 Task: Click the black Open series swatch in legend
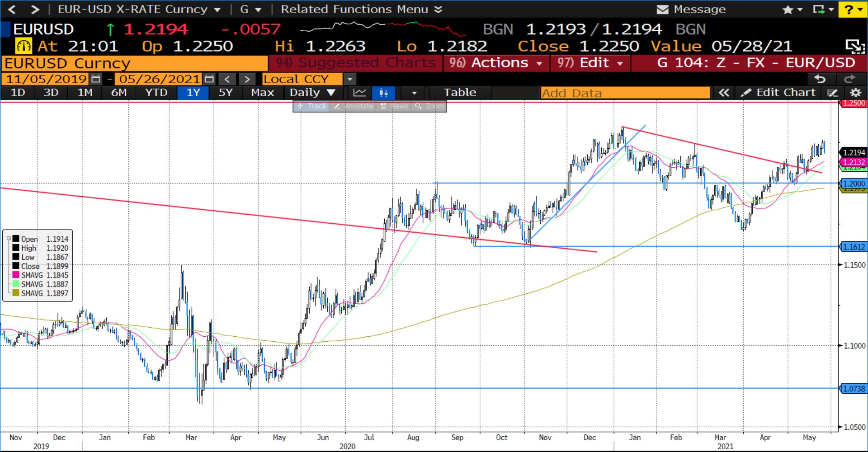click(16, 239)
